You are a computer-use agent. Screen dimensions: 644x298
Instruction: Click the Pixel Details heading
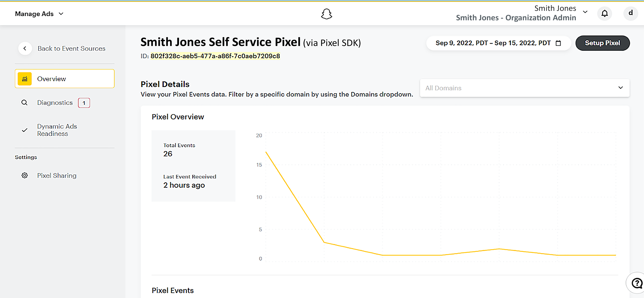[165, 84]
